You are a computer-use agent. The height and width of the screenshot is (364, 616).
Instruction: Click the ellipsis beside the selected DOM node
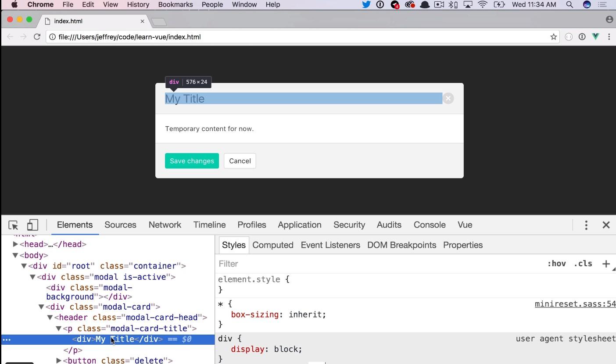click(x=7, y=339)
